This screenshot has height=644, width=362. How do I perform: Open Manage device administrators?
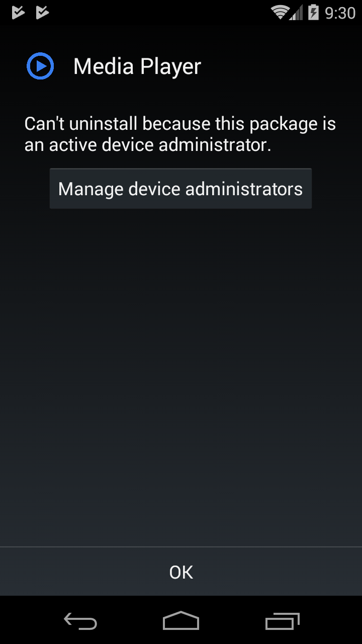(180, 189)
